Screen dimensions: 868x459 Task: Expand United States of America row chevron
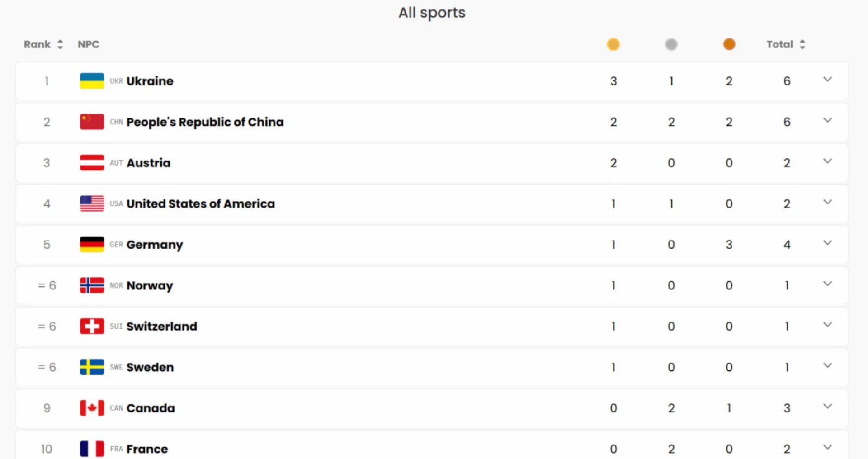tap(827, 202)
